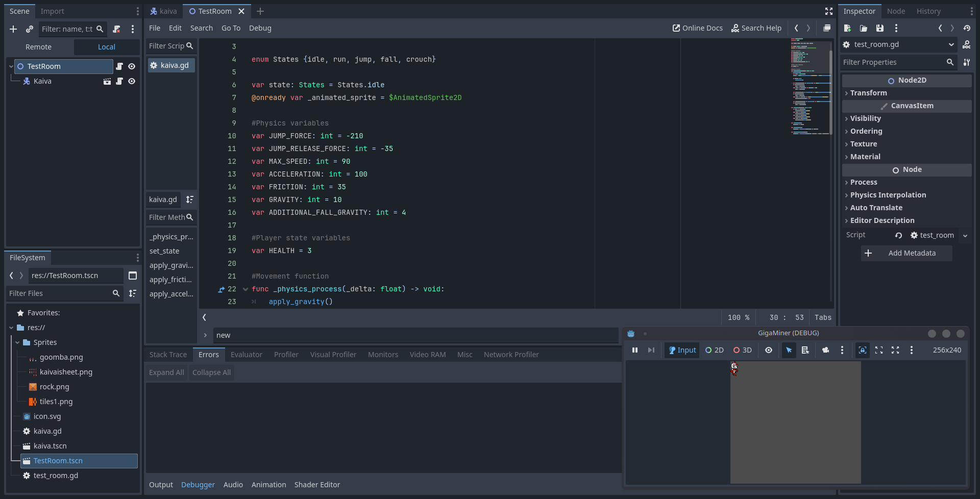Toggle selection visibility eye in game toolbar
This screenshot has width=980, height=499.
click(769, 350)
